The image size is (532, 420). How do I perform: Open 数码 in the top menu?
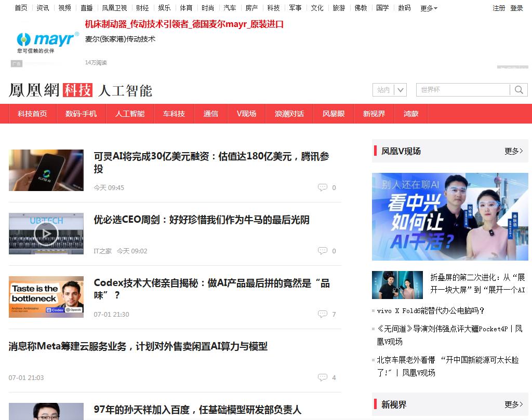(x=404, y=8)
